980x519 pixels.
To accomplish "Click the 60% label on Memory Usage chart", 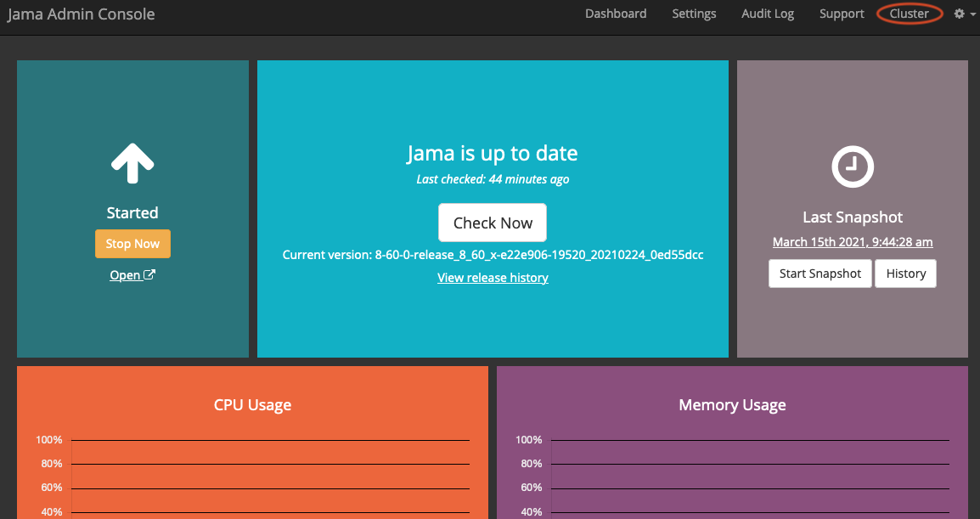I will point(532,488).
